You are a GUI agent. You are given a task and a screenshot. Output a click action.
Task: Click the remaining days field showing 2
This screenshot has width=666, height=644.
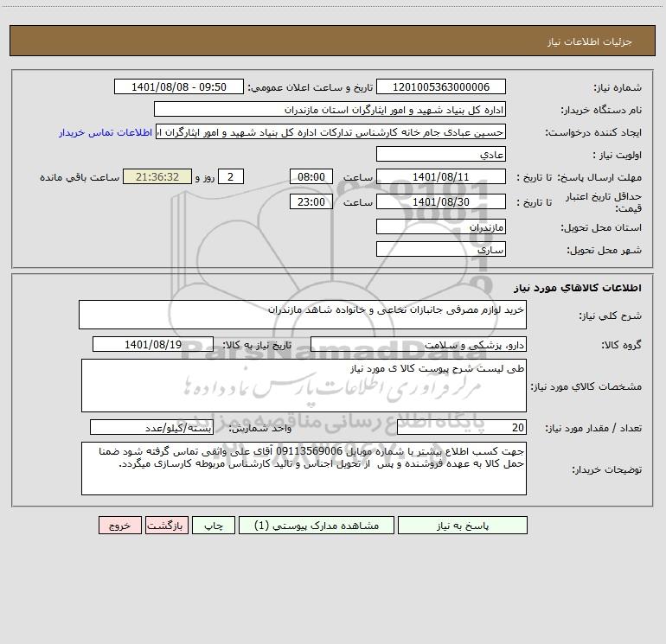[231, 176]
